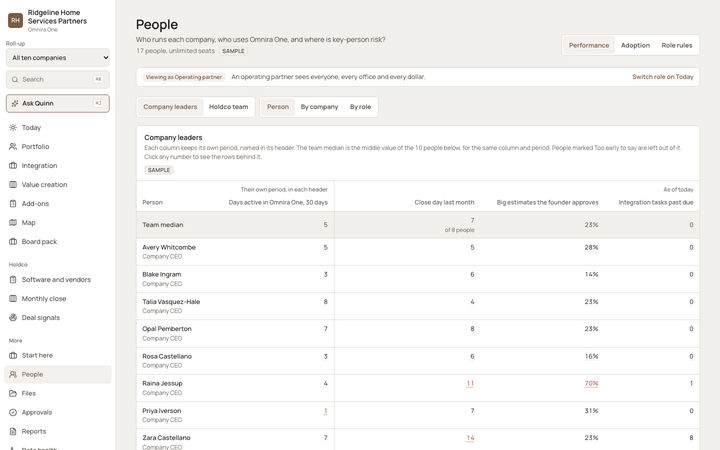This screenshot has width=720, height=450.
Task: Click the Monthly close icon
Action: tap(13, 298)
